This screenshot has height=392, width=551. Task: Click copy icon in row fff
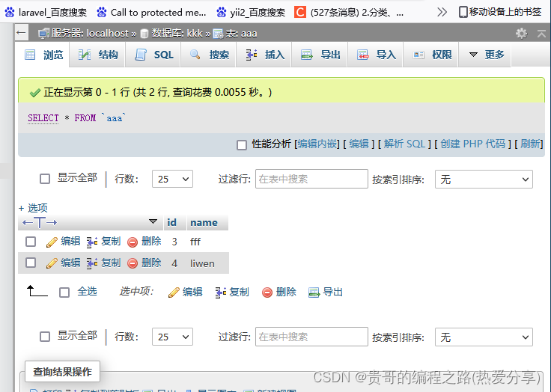pos(92,242)
